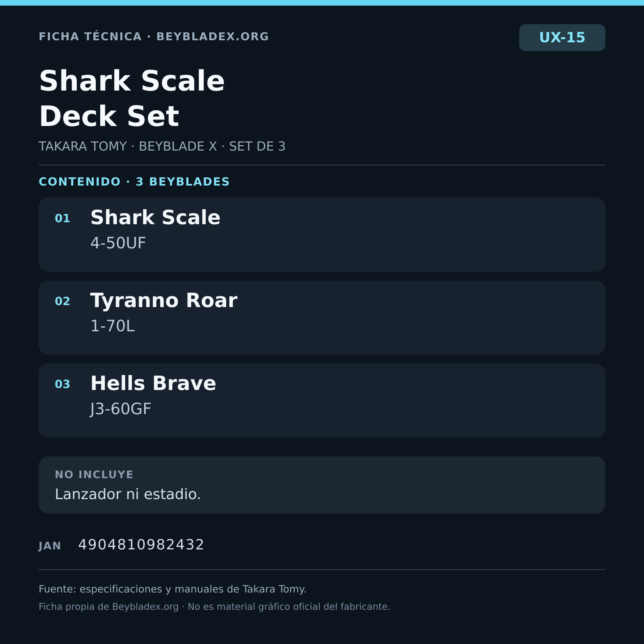The image size is (644, 644).
Task: Click the UX-15 product code badge
Action: pyautogui.click(x=562, y=37)
